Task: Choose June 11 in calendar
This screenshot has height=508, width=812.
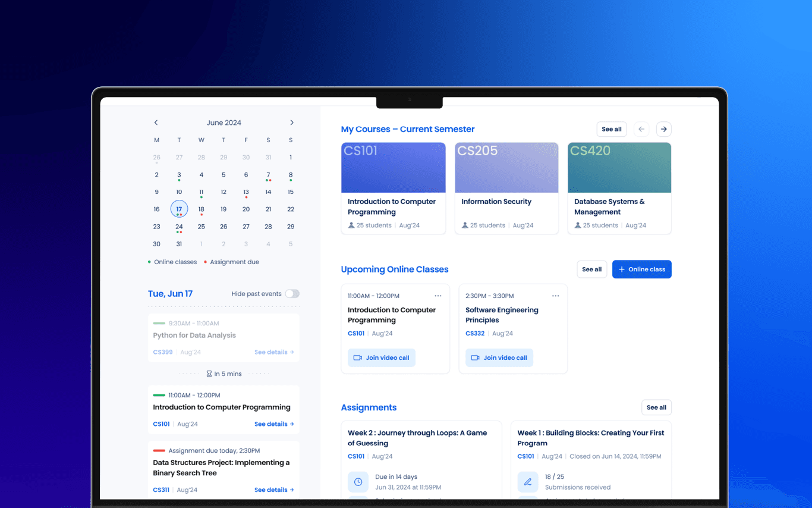Action: tap(202, 192)
